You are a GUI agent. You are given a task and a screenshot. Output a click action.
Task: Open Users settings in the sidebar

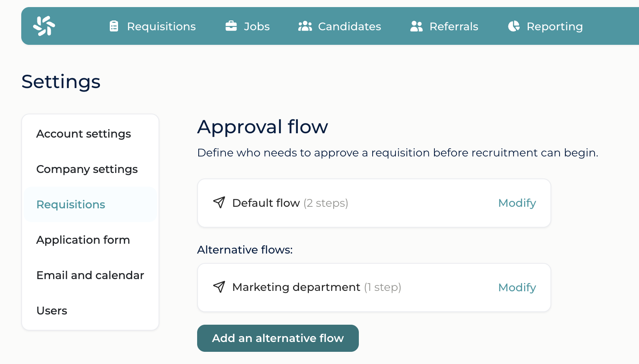pos(90,311)
